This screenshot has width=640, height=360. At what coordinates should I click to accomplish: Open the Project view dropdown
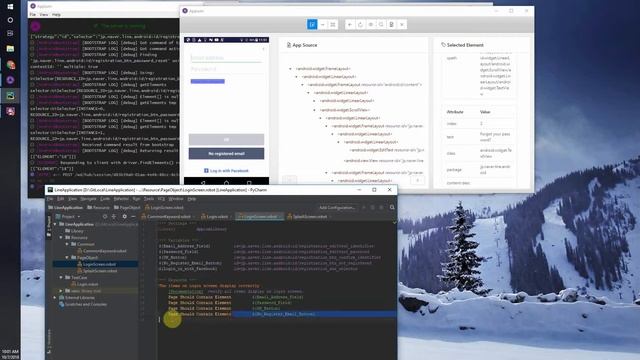(69, 216)
